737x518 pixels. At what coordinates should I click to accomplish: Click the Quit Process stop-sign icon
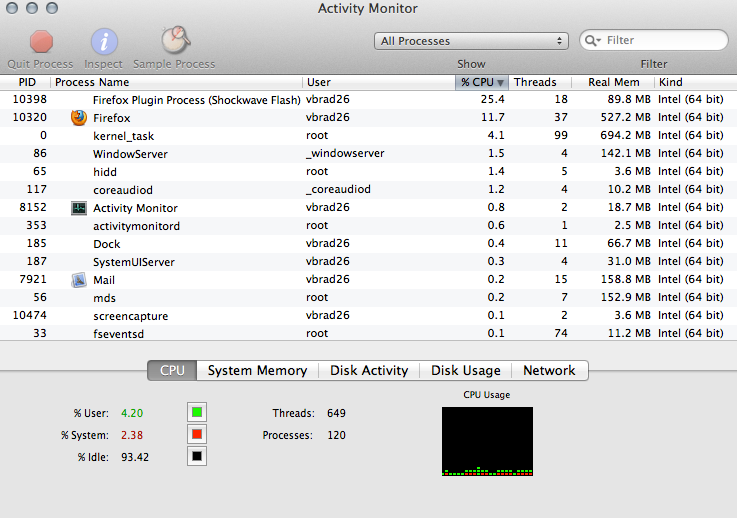tap(41, 41)
